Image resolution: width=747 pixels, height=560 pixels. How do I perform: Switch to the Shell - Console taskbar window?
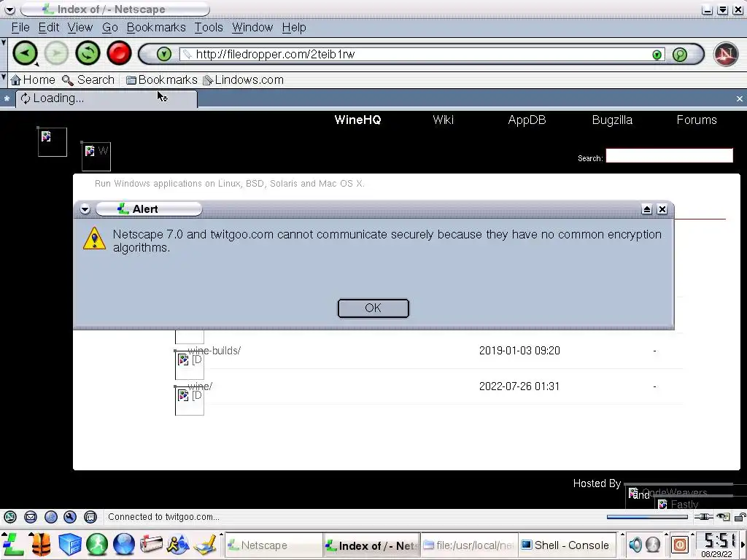click(566, 545)
